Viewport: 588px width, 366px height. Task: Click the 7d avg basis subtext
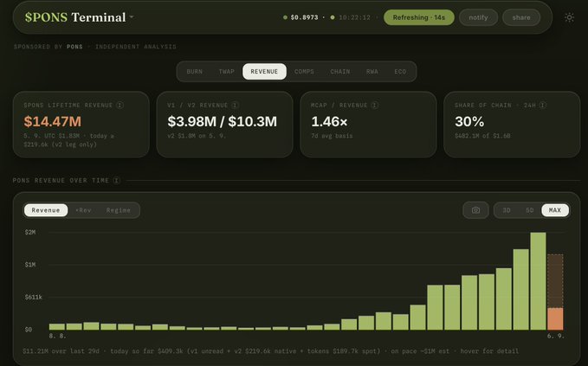pos(332,136)
